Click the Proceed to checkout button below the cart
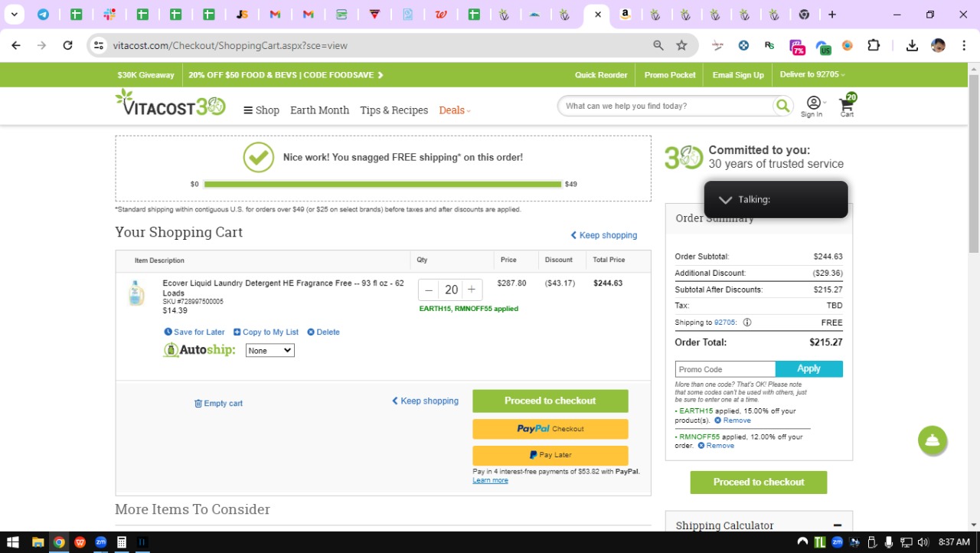 (x=550, y=401)
